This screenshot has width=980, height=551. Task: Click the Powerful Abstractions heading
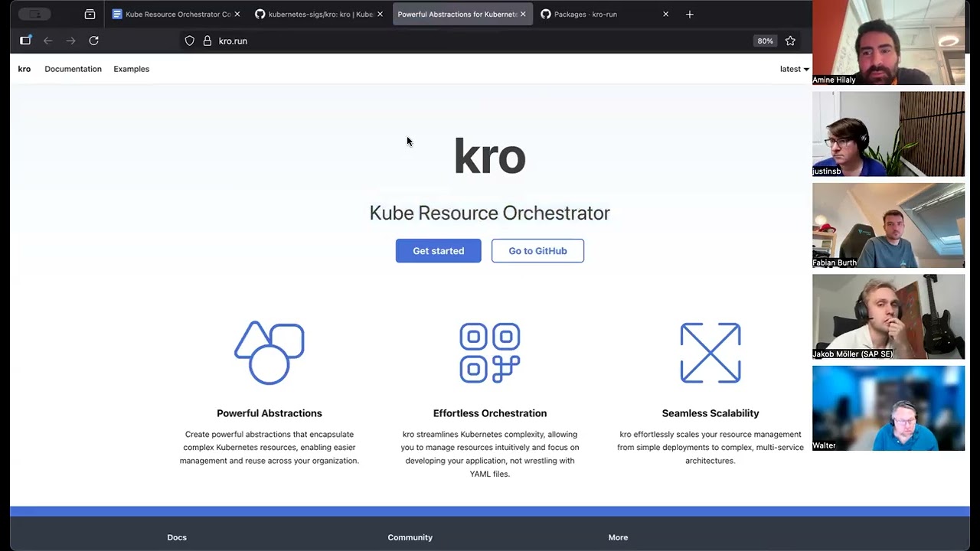269,413
